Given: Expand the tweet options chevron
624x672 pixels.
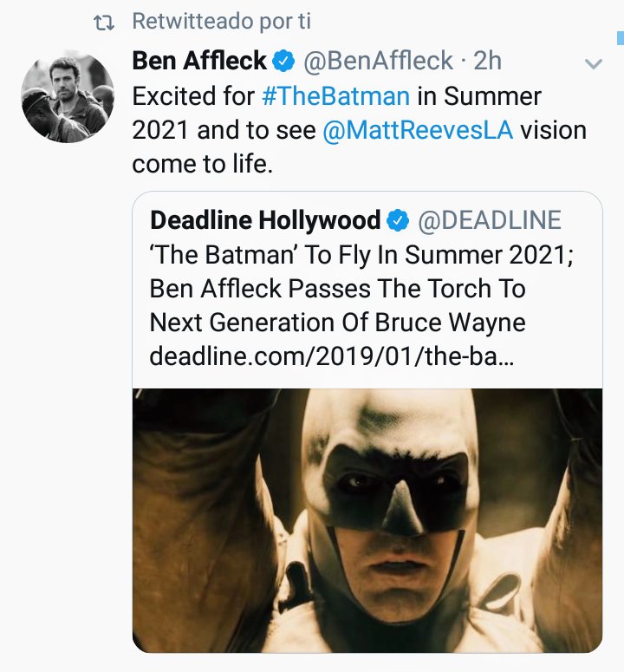Looking at the screenshot, I should tap(594, 63).
